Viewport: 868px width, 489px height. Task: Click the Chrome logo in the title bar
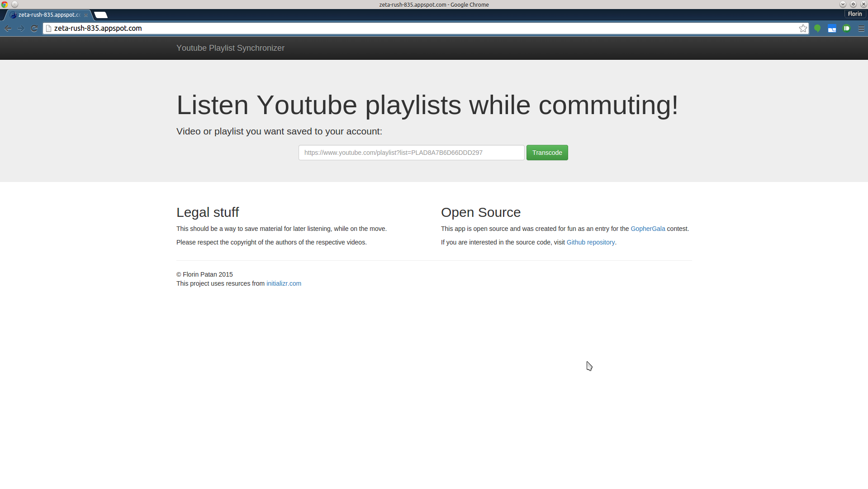tap(5, 5)
